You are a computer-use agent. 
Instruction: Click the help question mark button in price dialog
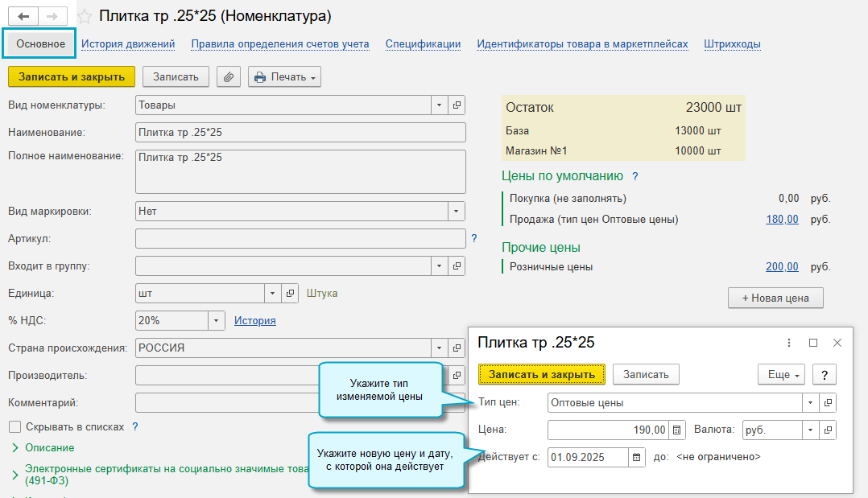click(824, 374)
